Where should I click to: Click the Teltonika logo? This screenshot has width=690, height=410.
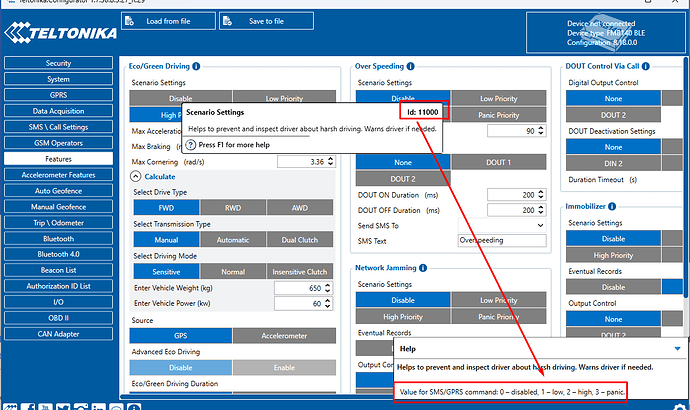[x=61, y=33]
